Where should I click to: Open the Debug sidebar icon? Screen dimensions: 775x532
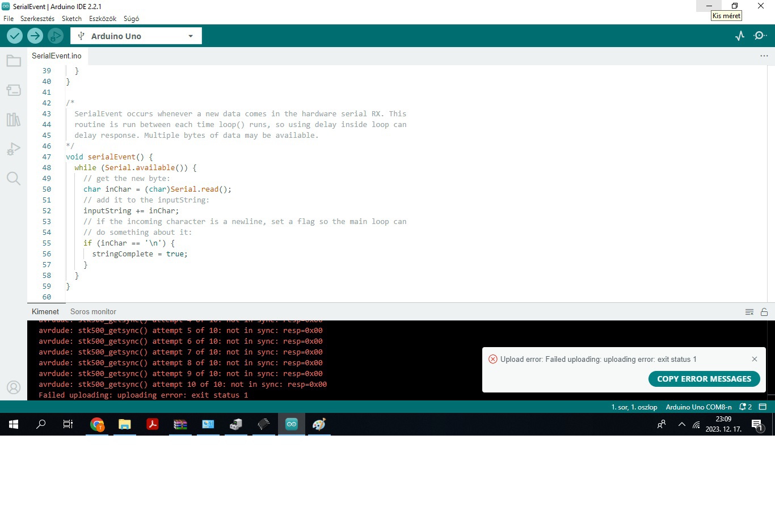point(14,149)
